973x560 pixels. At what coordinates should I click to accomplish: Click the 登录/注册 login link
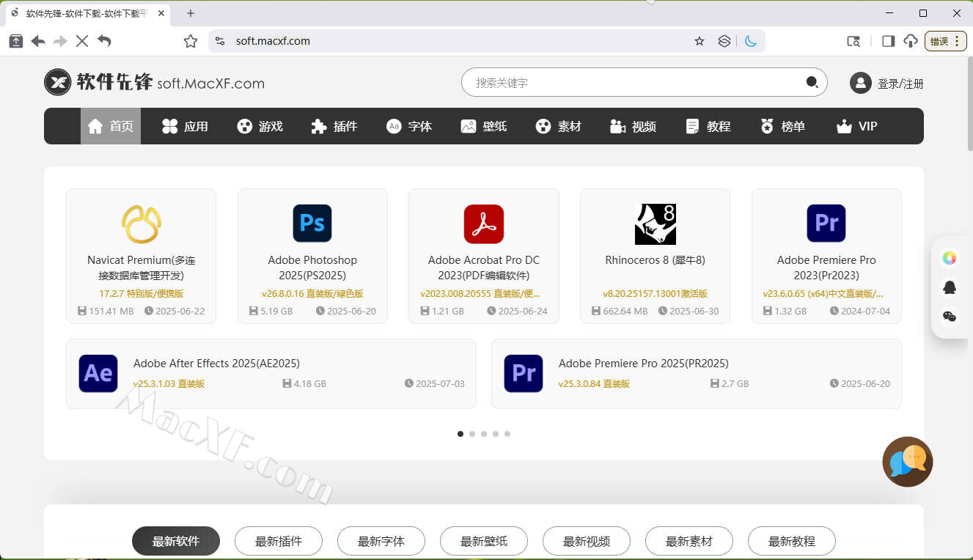coord(900,84)
